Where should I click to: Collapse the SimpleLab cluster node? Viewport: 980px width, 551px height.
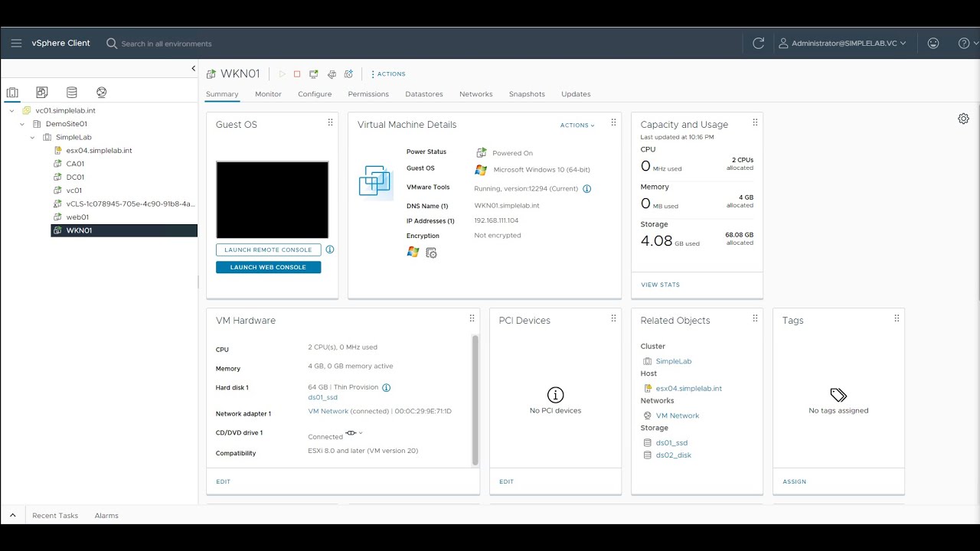32,138
